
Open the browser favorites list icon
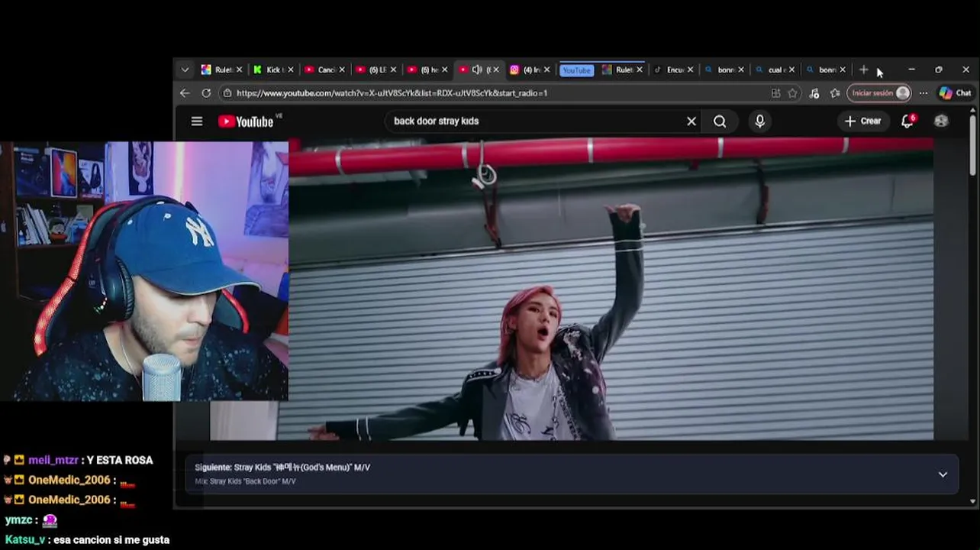coord(835,93)
